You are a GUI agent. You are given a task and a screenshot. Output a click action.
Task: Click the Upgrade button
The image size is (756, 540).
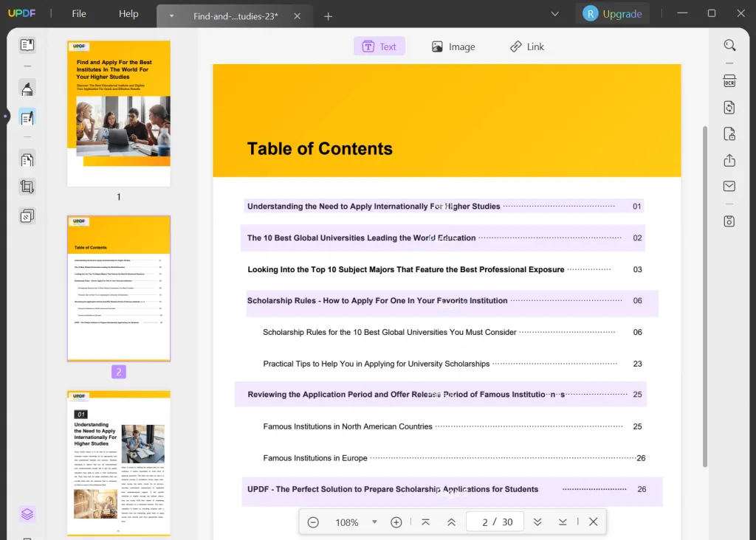[612, 14]
